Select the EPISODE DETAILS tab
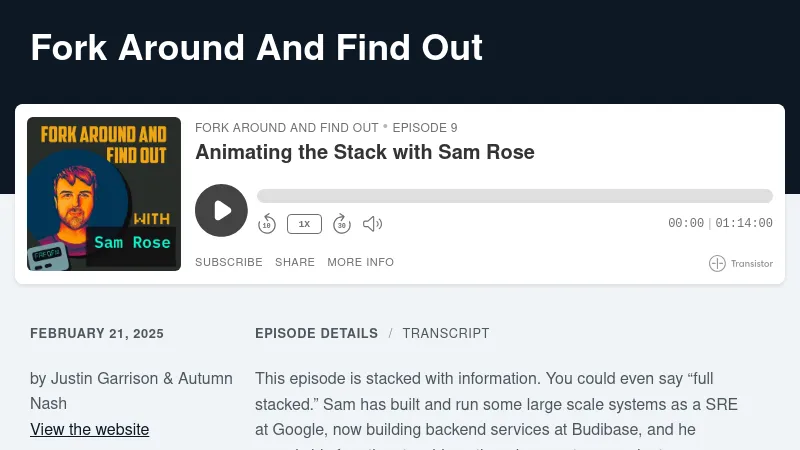The width and height of the screenshot is (800, 450). click(x=316, y=333)
